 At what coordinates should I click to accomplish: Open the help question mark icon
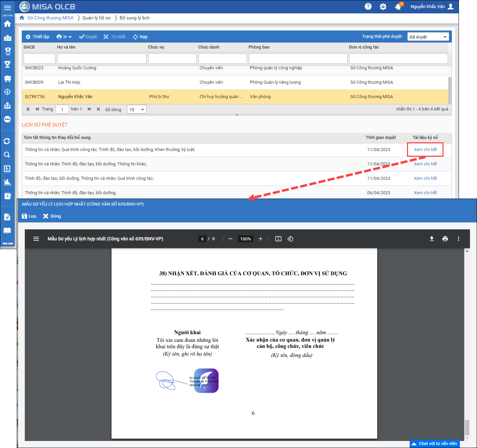[368, 7]
